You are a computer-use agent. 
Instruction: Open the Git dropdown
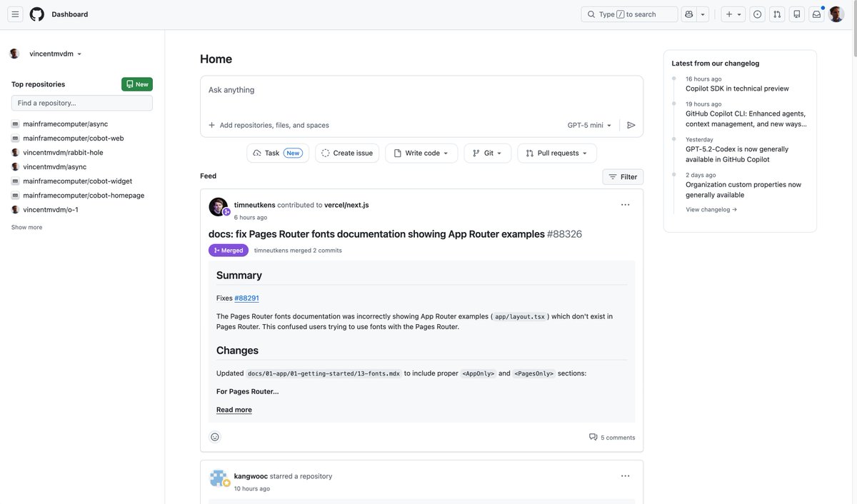(x=488, y=153)
